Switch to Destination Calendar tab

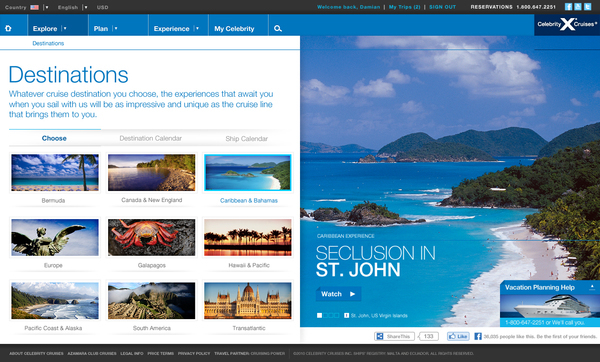[150, 138]
